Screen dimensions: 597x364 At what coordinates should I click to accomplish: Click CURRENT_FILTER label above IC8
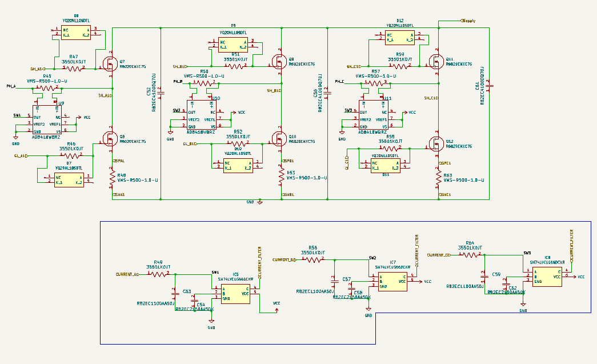click(571, 246)
